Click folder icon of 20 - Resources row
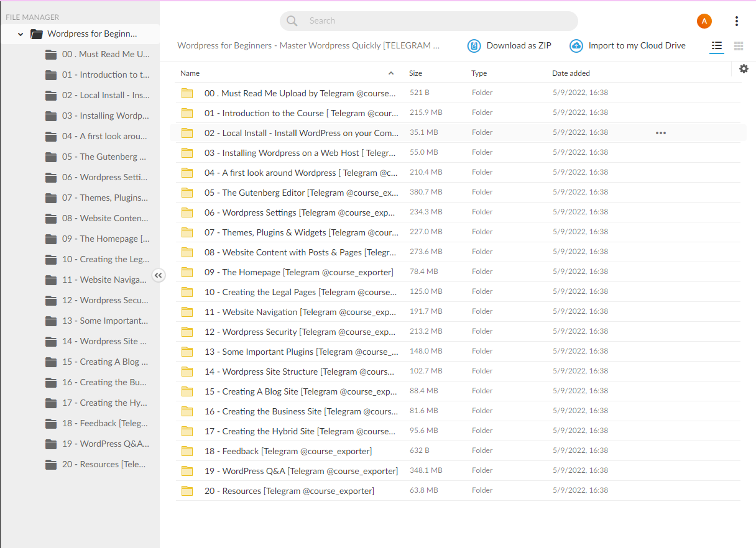Viewport: 756px width, 548px height. click(x=187, y=491)
